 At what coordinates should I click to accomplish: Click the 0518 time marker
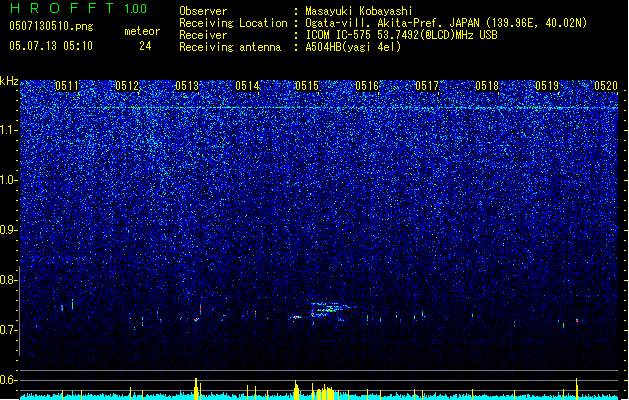tap(487, 86)
